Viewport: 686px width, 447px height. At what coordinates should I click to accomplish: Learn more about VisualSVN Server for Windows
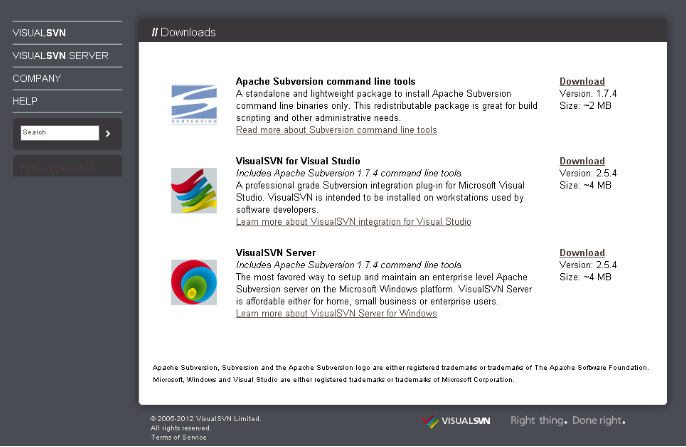pyautogui.click(x=336, y=313)
